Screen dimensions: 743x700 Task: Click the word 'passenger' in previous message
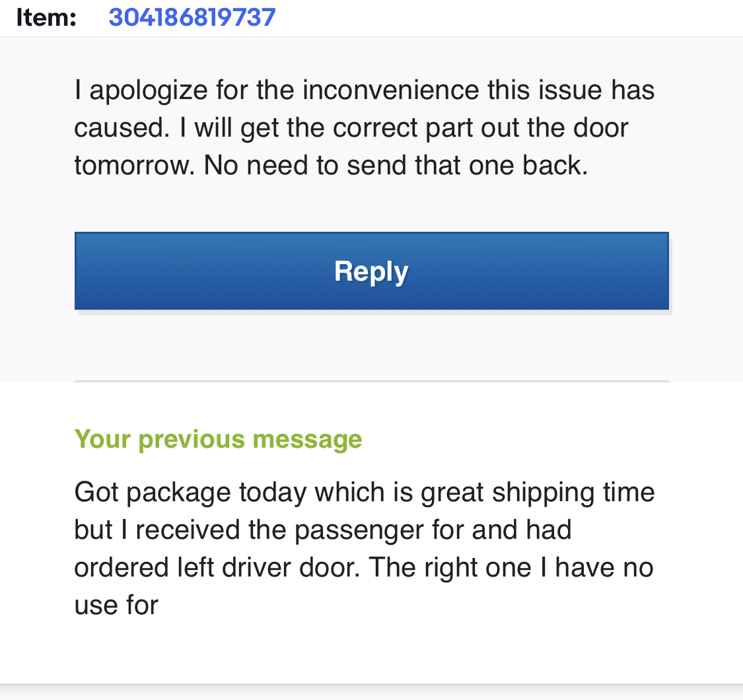point(359,530)
